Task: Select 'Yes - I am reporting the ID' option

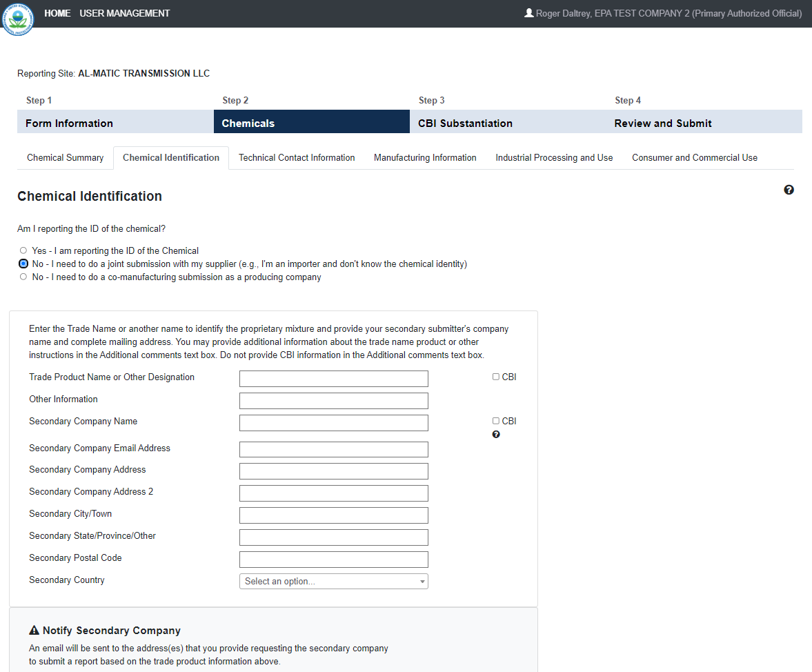Action: tap(23, 250)
